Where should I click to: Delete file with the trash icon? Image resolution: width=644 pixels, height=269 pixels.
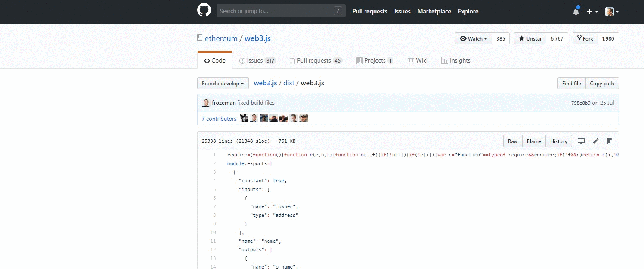(609, 141)
